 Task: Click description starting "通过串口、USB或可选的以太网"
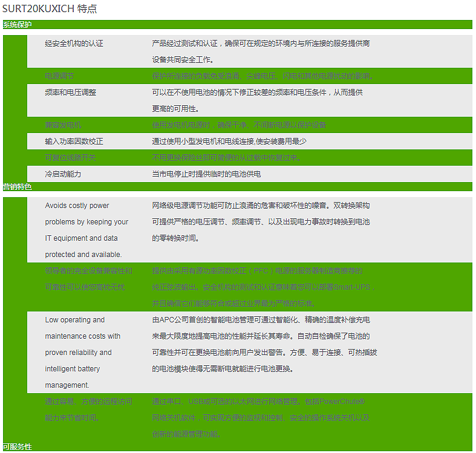tap(261, 418)
